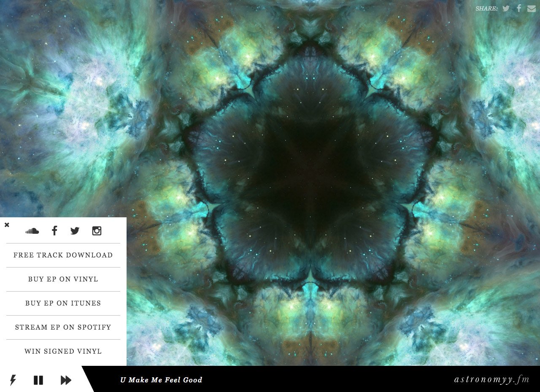540x392 pixels.
Task: Select Buy EP on Vinyl
Action: (x=63, y=279)
